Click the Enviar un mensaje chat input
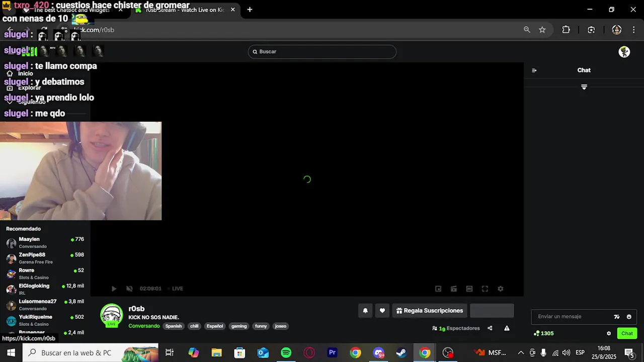 574,317
